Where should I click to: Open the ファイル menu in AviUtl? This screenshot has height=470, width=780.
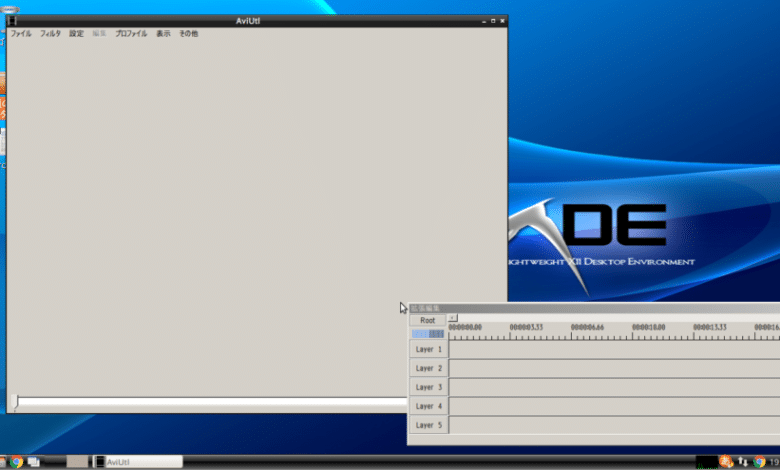pyautogui.click(x=21, y=34)
